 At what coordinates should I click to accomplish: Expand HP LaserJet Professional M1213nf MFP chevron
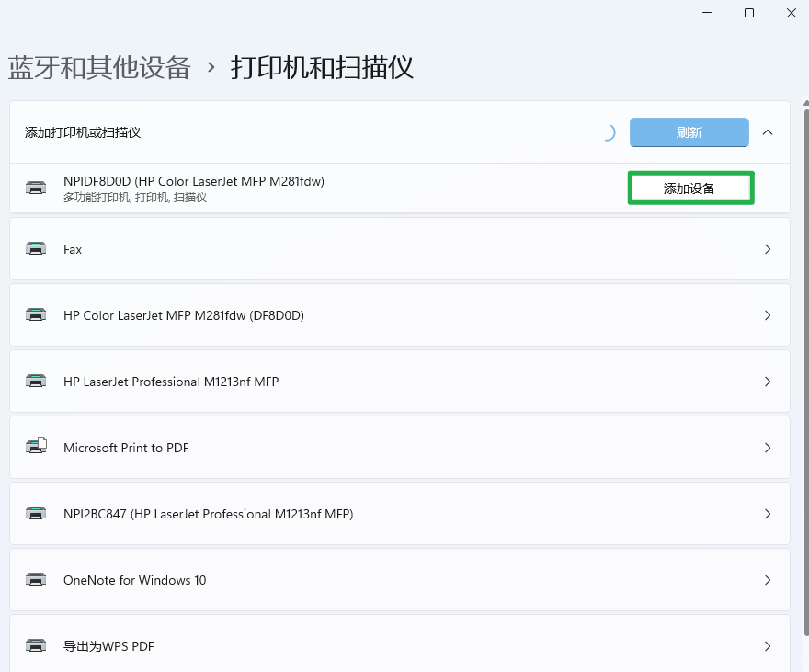[x=768, y=382]
